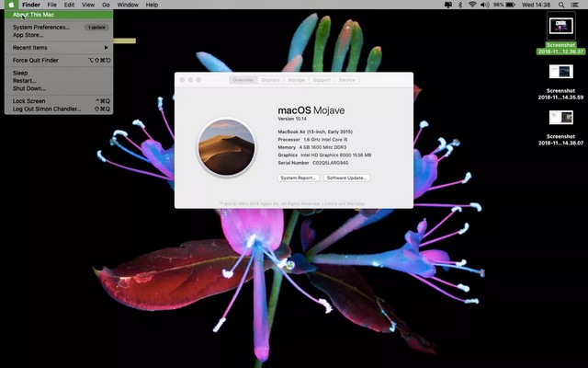
Task: Click the Bluetooth menu bar icon
Action: point(460,5)
